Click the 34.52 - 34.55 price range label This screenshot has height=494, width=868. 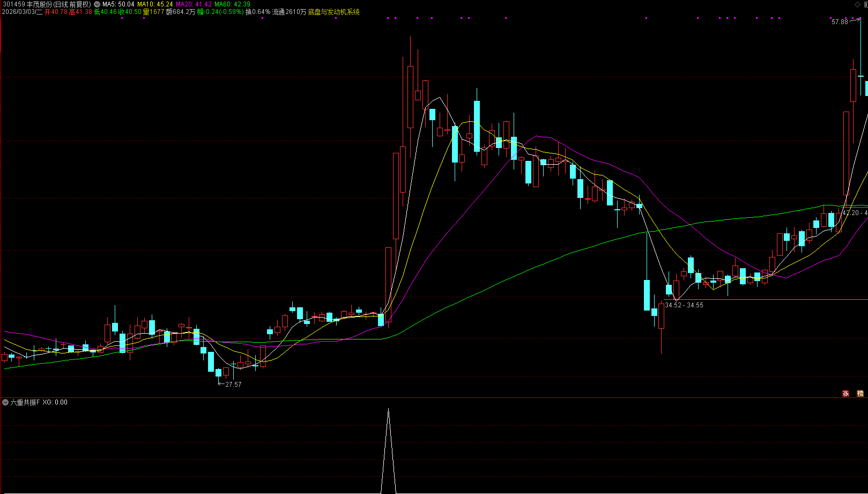point(684,305)
